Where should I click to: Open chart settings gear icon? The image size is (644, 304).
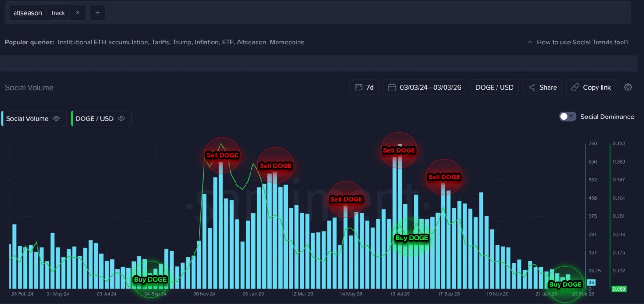[628, 87]
